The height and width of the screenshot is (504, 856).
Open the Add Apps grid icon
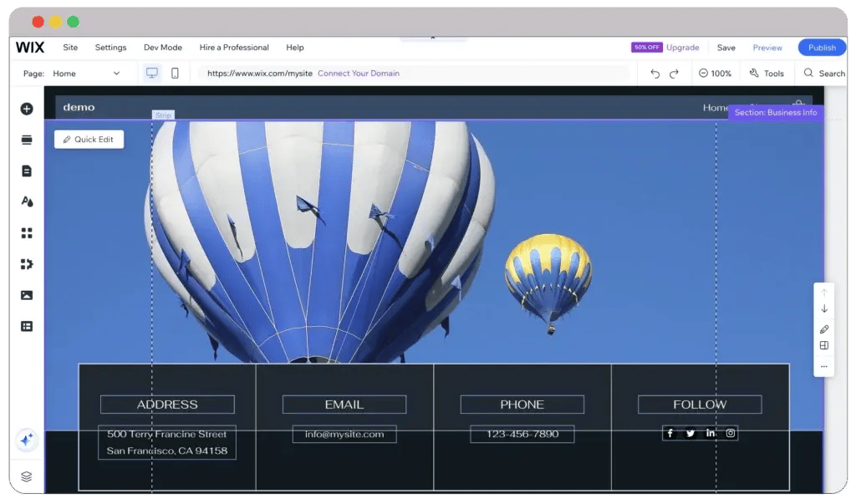click(x=27, y=233)
